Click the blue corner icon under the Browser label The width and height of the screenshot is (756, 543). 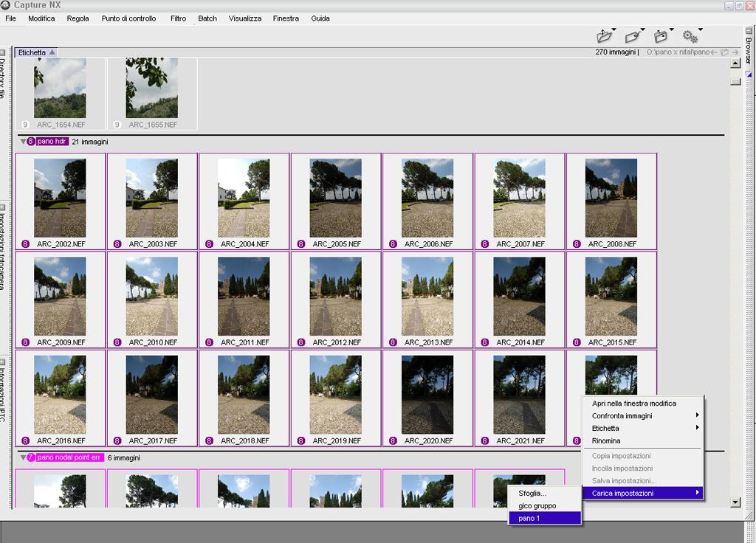[749, 74]
